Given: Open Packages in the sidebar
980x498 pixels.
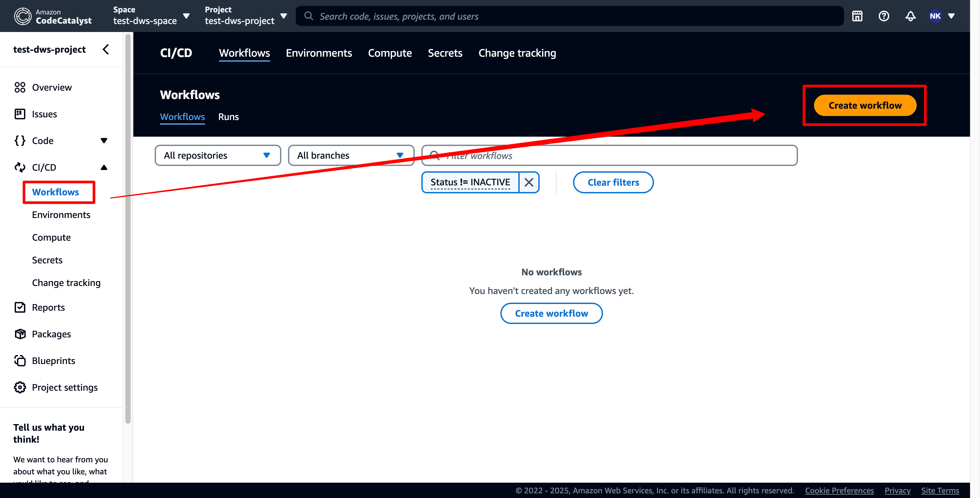Looking at the screenshot, I should coord(51,334).
